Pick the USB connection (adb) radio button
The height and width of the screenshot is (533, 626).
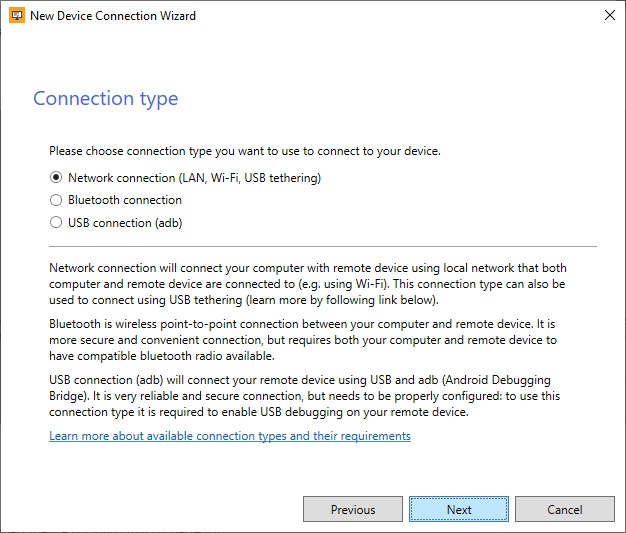pyautogui.click(x=56, y=223)
